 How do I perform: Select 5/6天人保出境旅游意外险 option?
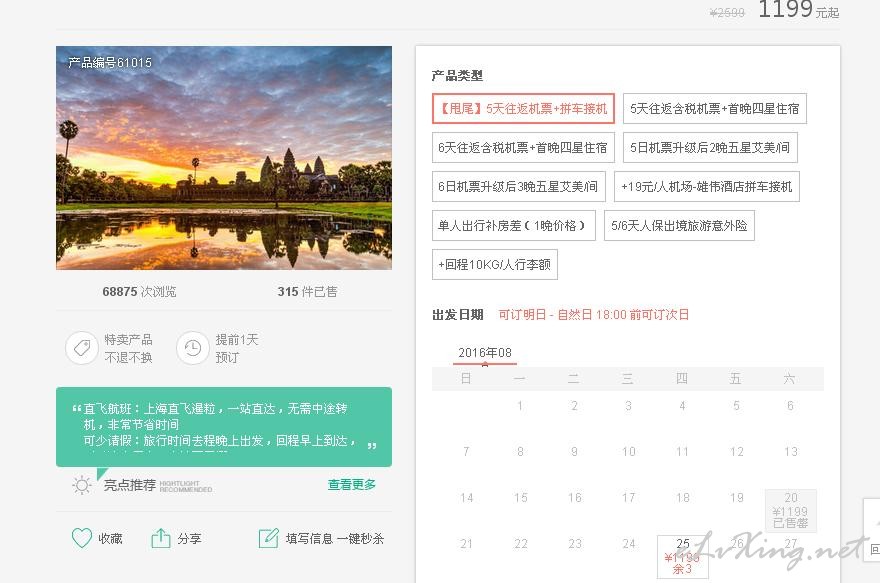(x=679, y=226)
